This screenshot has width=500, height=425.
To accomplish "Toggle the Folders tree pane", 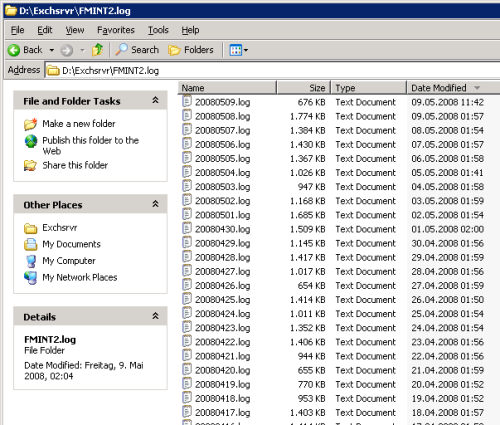I will click(191, 50).
